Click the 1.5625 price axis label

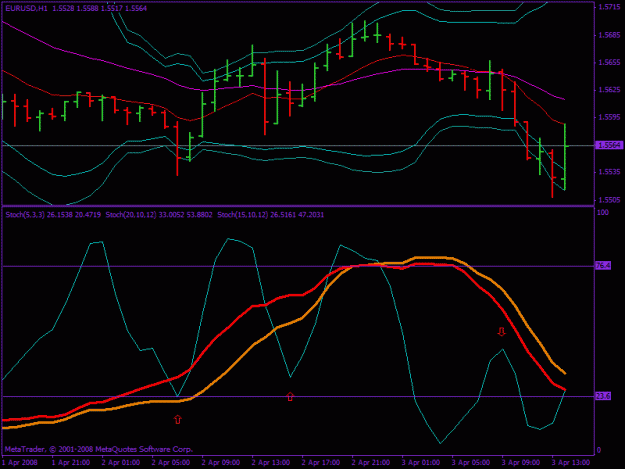click(609, 90)
